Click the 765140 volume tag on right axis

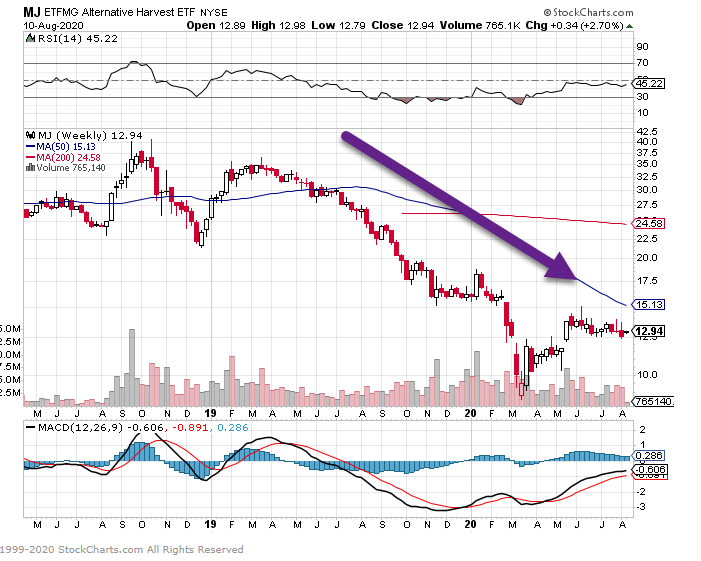(x=653, y=401)
